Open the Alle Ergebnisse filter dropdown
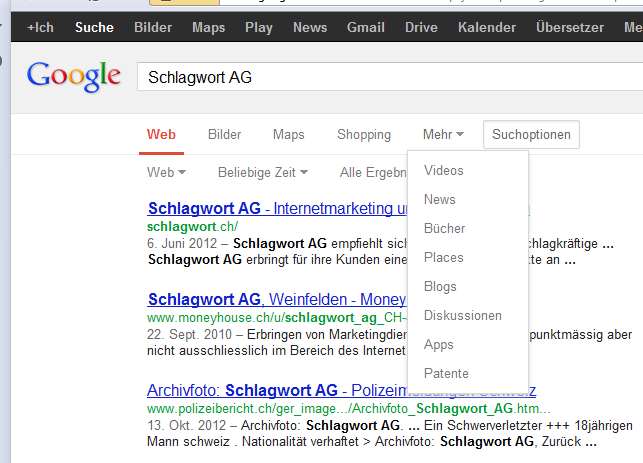This screenshot has width=643, height=463. click(x=373, y=172)
